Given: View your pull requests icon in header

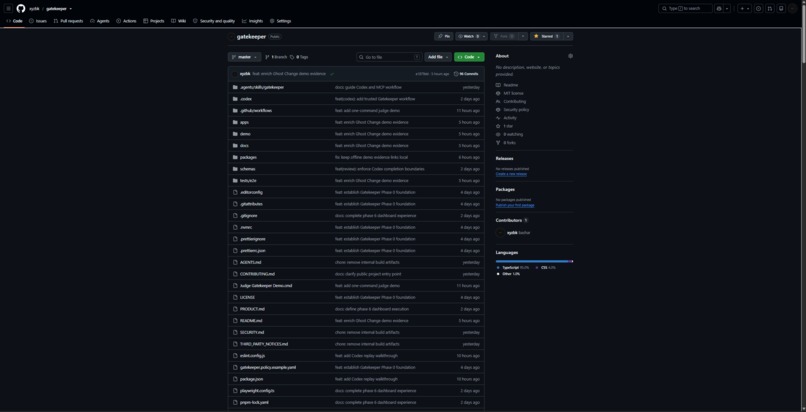Looking at the screenshot, I should click(770, 8).
